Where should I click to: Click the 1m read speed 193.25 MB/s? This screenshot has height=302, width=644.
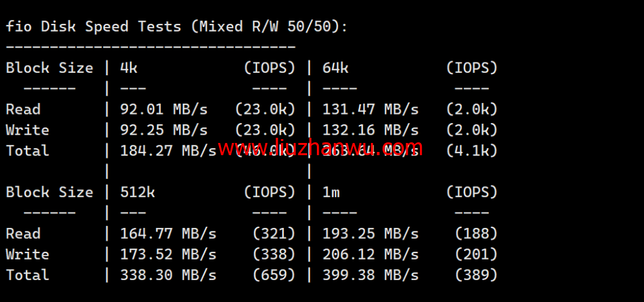(370, 233)
